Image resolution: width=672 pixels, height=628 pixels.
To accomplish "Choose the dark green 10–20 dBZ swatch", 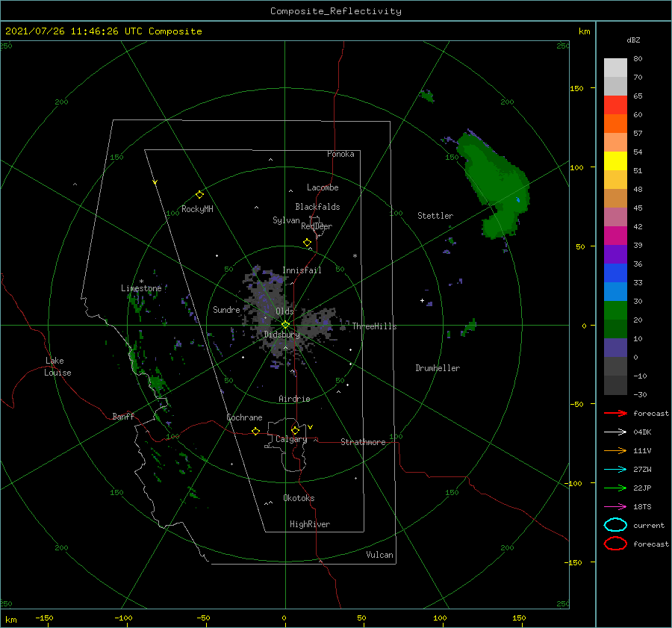I will (615, 329).
